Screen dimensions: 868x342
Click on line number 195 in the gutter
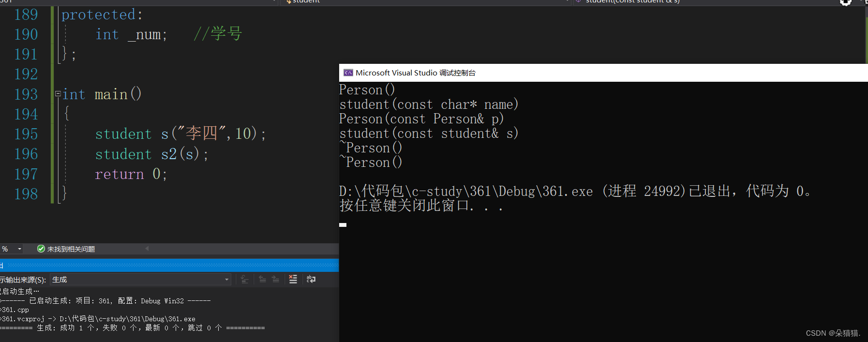(x=26, y=134)
